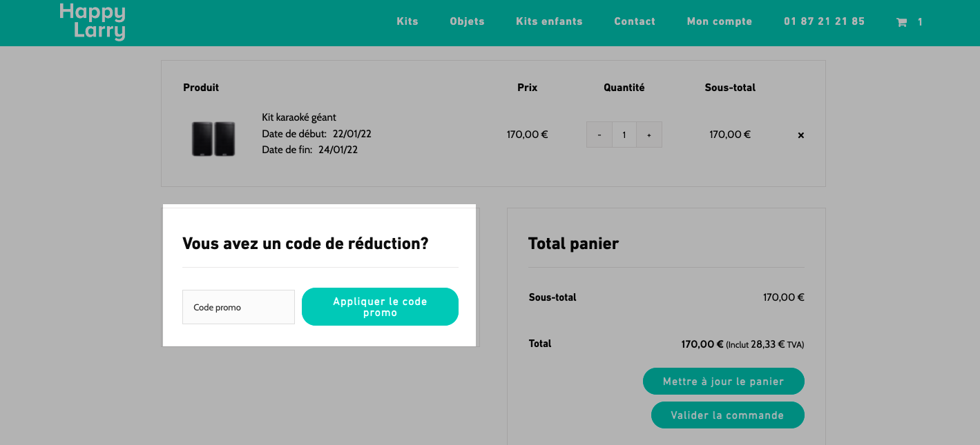Visit the Contact page
This screenshot has height=445, width=980.
(635, 21)
